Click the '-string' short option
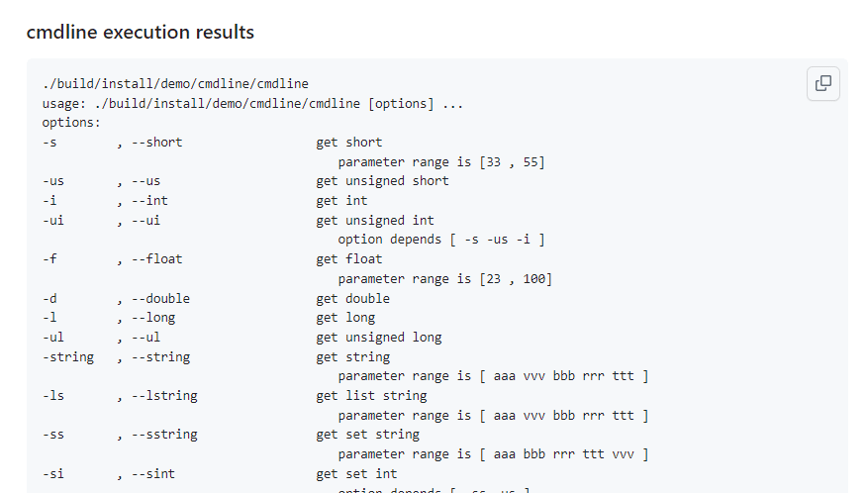The image size is (868, 493). [x=68, y=357]
